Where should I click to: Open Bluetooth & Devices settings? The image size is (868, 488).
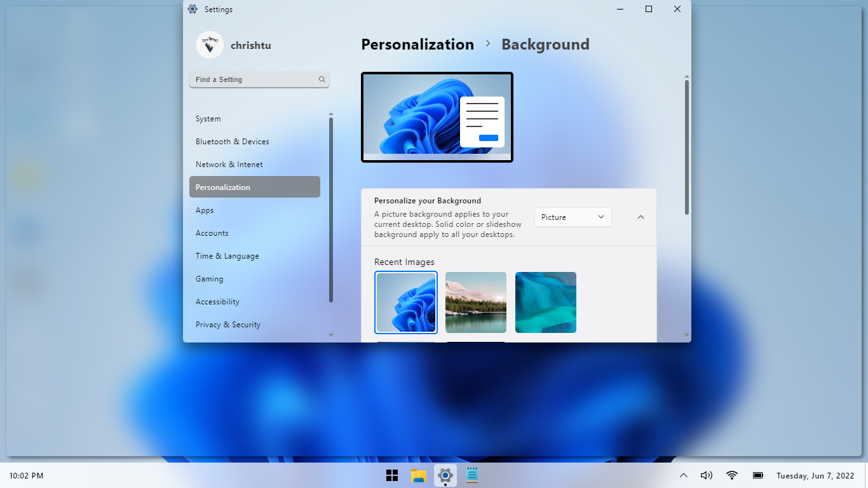tap(232, 142)
